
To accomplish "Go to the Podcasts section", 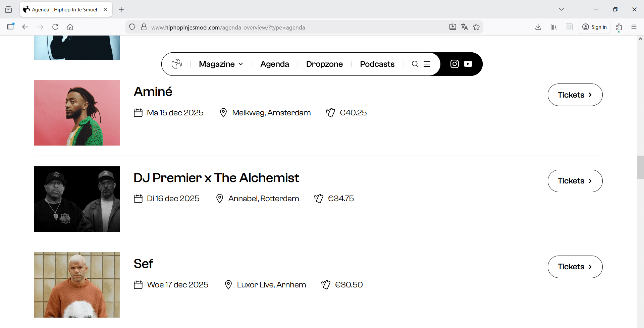I will pyautogui.click(x=377, y=64).
